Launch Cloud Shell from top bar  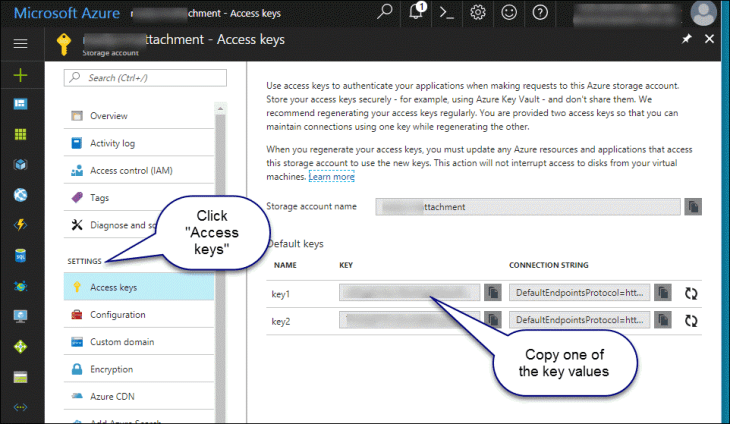[x=446, y=12]
